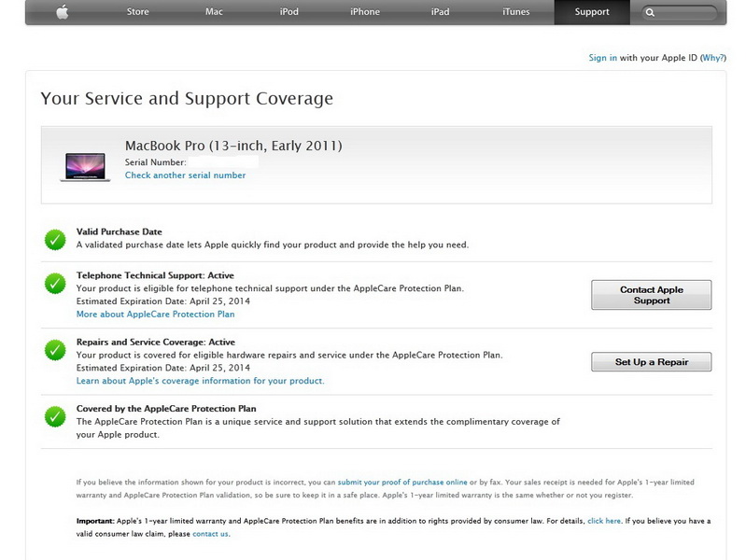
Task: Click the Contact Apple Support button
Action: [652, 295]
